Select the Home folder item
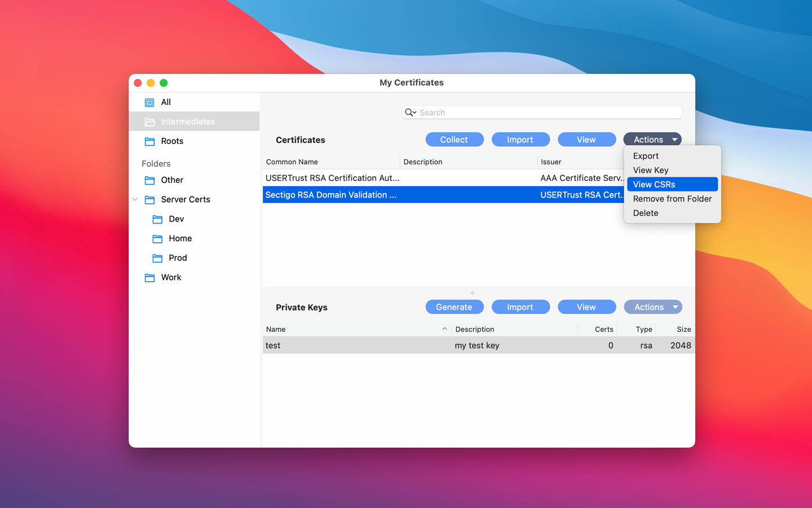This screenshot has width=812, height=508. (x=179, y=238)
